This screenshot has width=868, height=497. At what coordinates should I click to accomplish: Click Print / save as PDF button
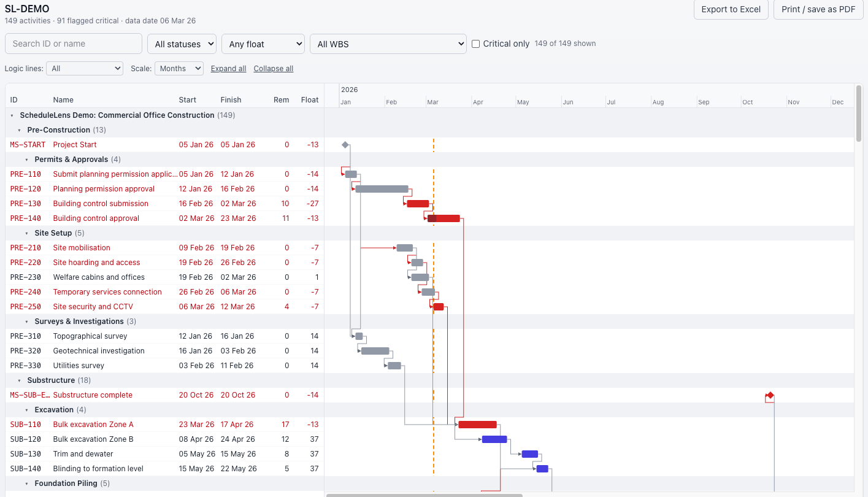[818, 9]
